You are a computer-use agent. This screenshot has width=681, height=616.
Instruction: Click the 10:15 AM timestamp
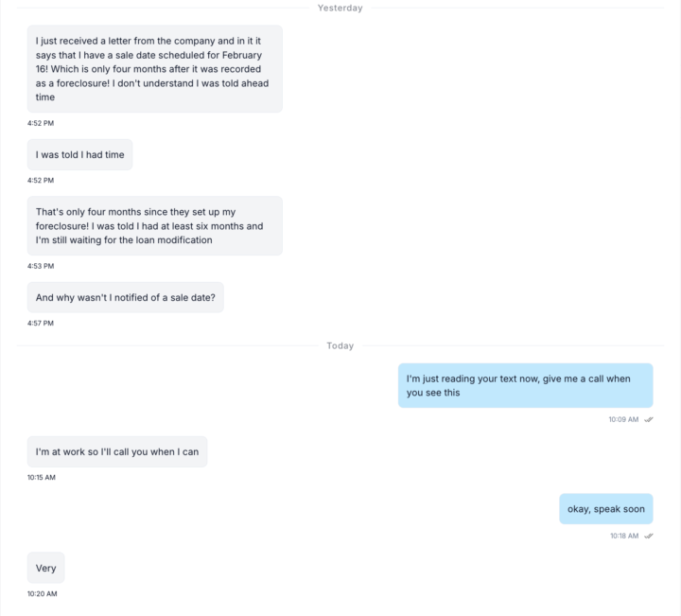(x=42, y=477)
